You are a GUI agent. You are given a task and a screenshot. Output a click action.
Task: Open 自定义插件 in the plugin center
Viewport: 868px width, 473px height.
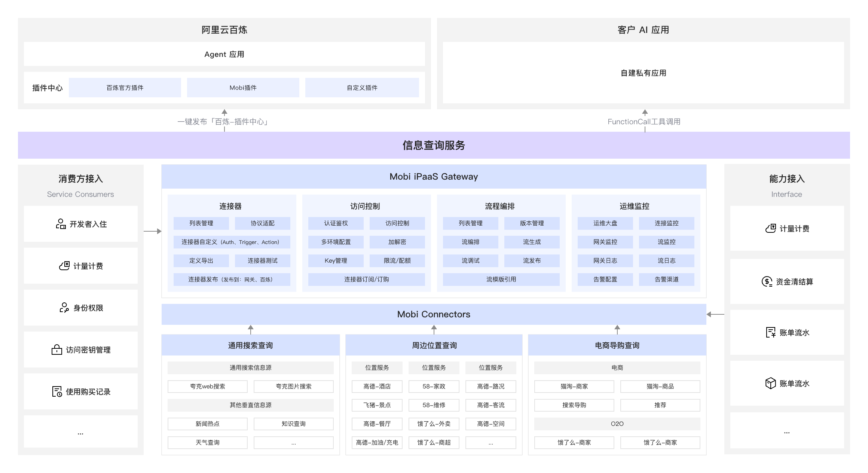(x=362, y=87)
